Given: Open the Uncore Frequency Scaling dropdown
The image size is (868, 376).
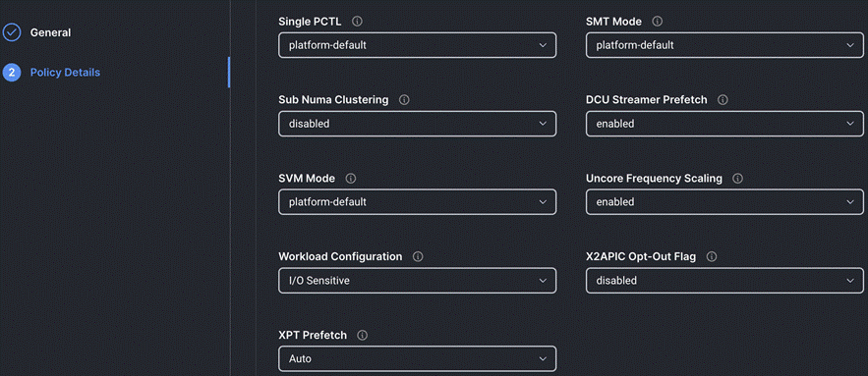Looking at the screenshot, I should coord(724,202).
